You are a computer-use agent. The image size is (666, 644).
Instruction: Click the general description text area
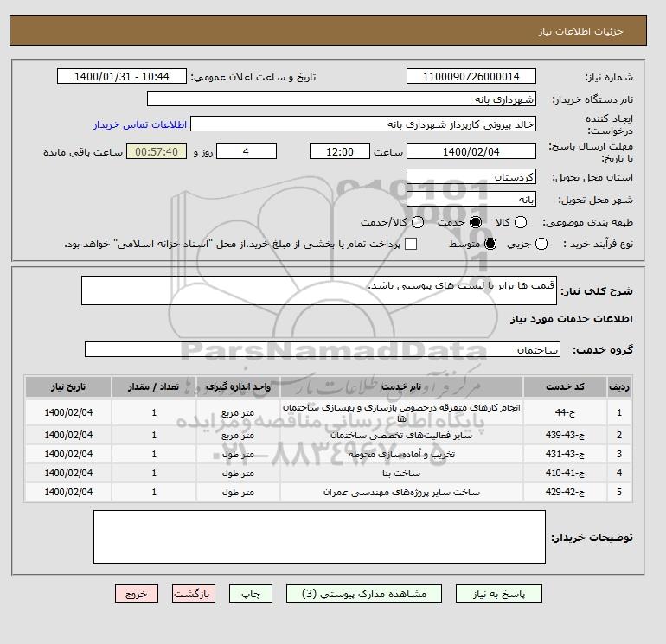tap(319, 290)
